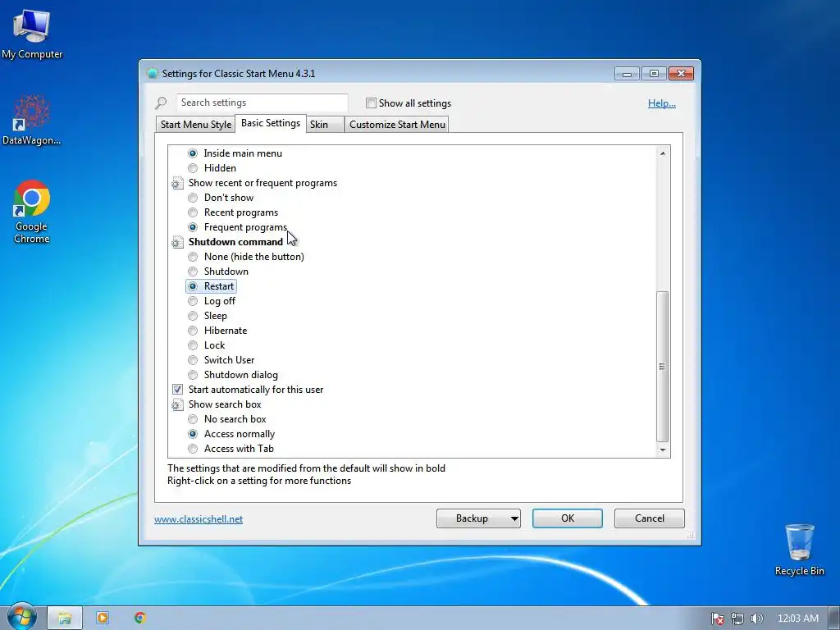The image size is (840, 630).
Task: Click the Show search box setting icon
Action: click(x=177, y=404)
